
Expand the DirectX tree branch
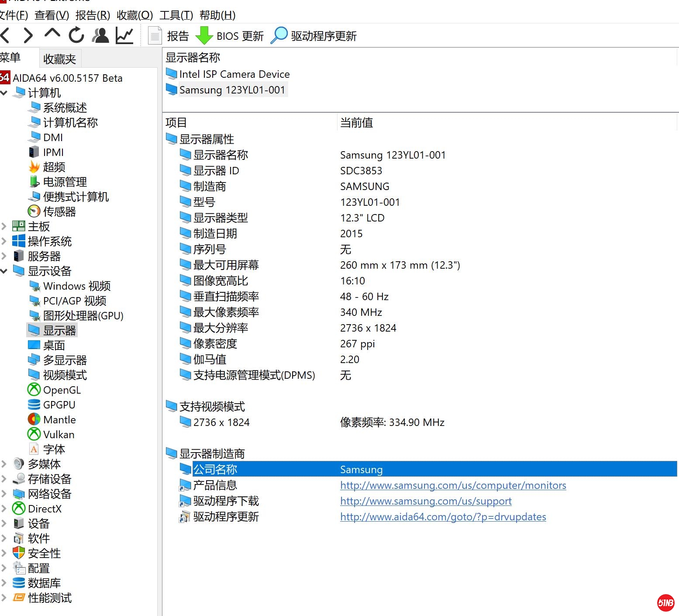coord(4,509)
